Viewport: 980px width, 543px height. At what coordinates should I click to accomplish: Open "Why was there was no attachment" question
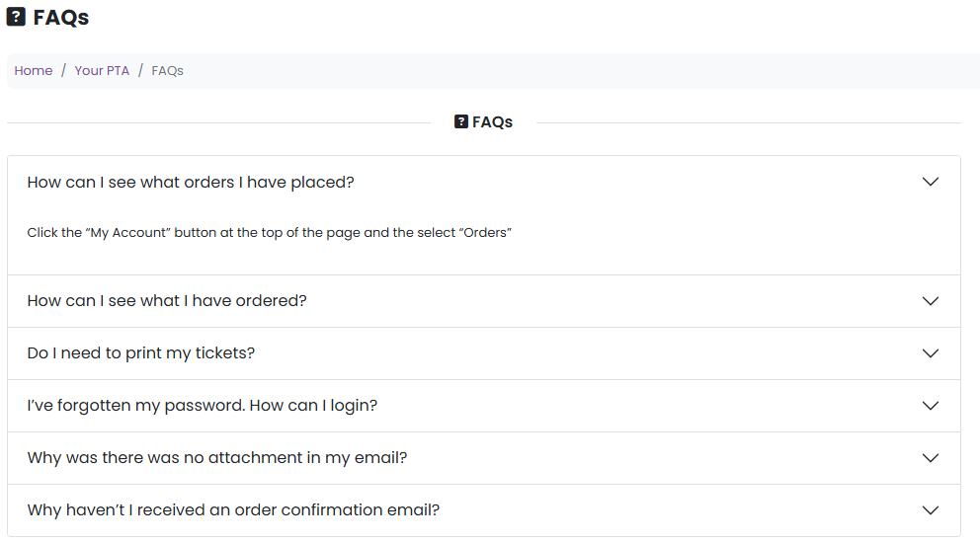click(x=217, y=458)
